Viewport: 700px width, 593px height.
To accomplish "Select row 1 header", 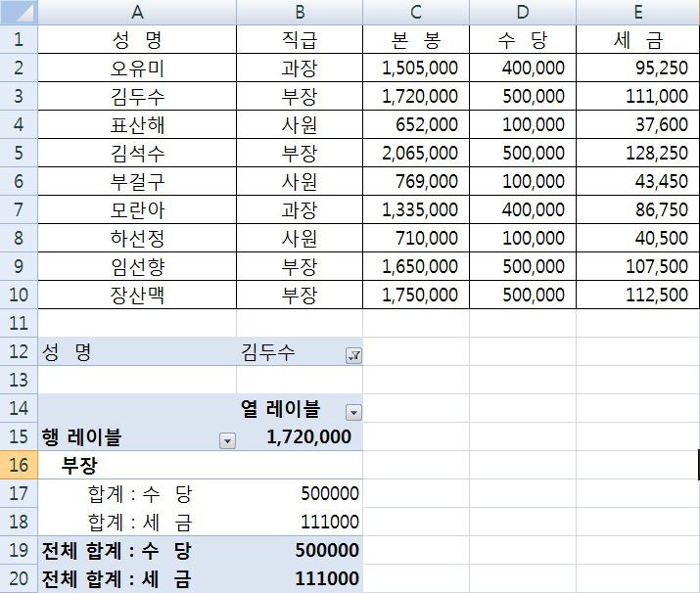I will tap(19, 39).
